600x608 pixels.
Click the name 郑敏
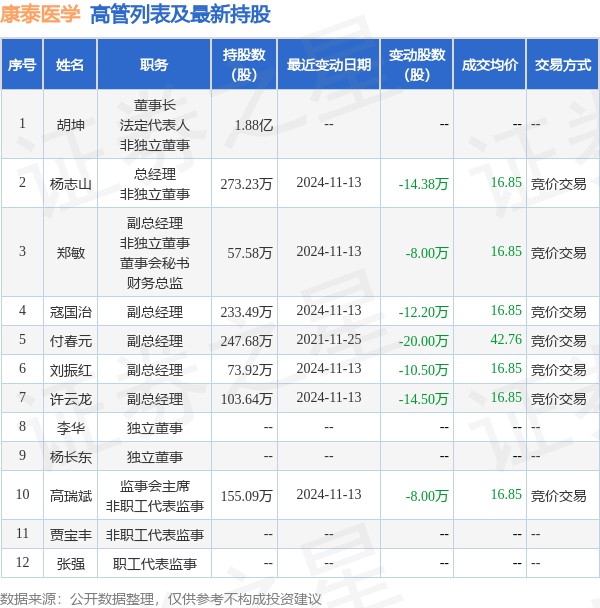(x=70, y=252)
